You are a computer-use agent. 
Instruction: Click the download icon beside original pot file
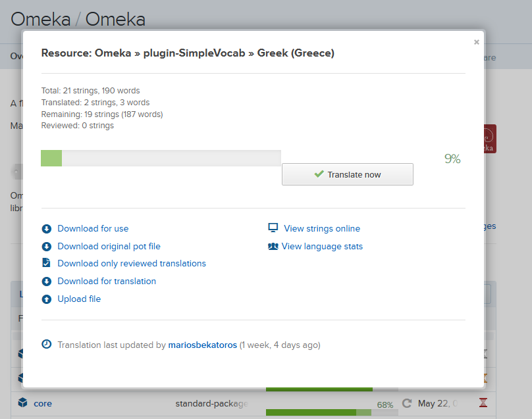coord(47,247)
